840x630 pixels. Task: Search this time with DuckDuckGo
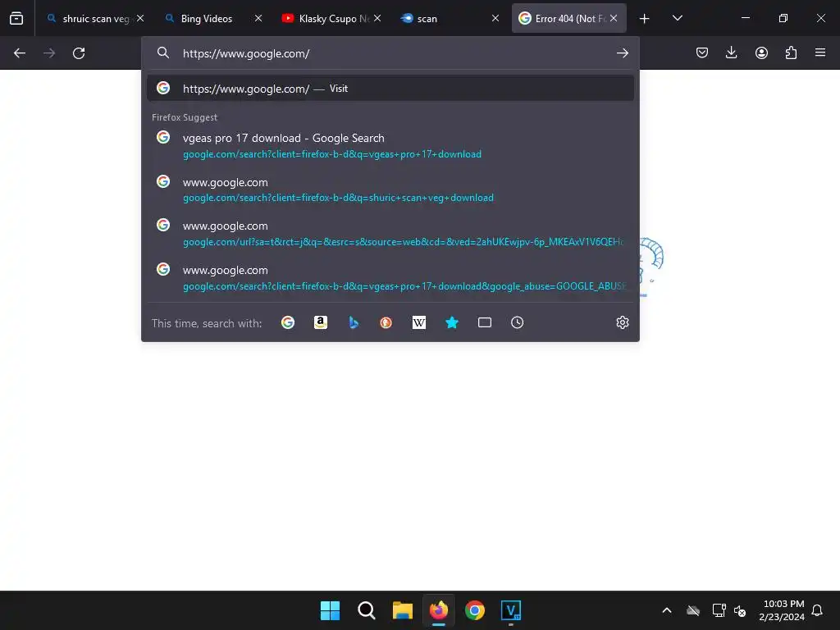(386, 322)
